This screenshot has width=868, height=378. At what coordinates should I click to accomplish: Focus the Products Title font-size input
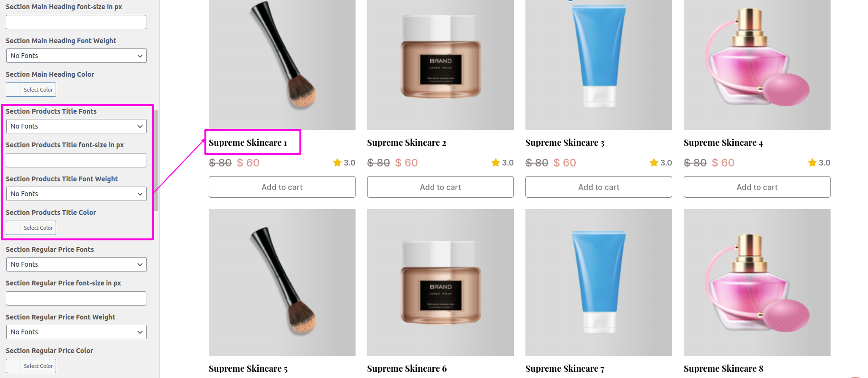(76, 160)
